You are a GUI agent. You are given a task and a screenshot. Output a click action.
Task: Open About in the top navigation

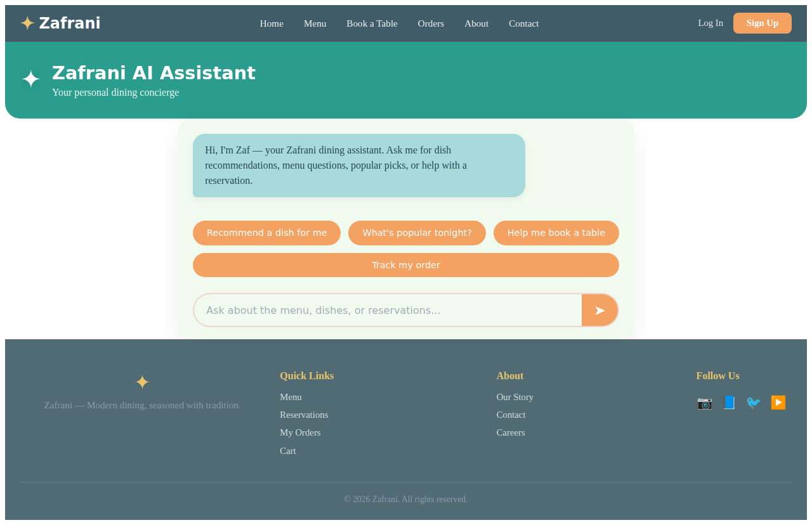coord(476,23)
